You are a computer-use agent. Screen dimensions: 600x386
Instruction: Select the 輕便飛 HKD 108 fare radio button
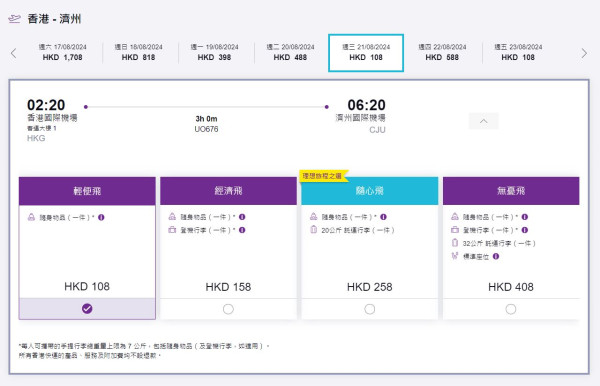click(x=87, y=308)
